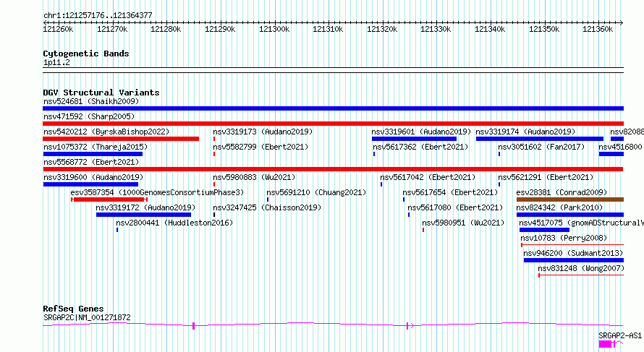
Task: Open nsv824342 (Park2010) label
Action: point(560,207)
